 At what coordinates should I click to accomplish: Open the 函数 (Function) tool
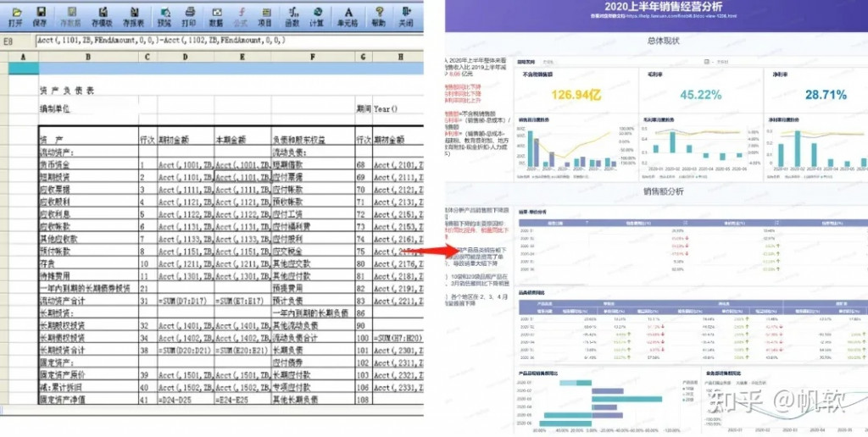pyautogui.click(x=292, y=17)
